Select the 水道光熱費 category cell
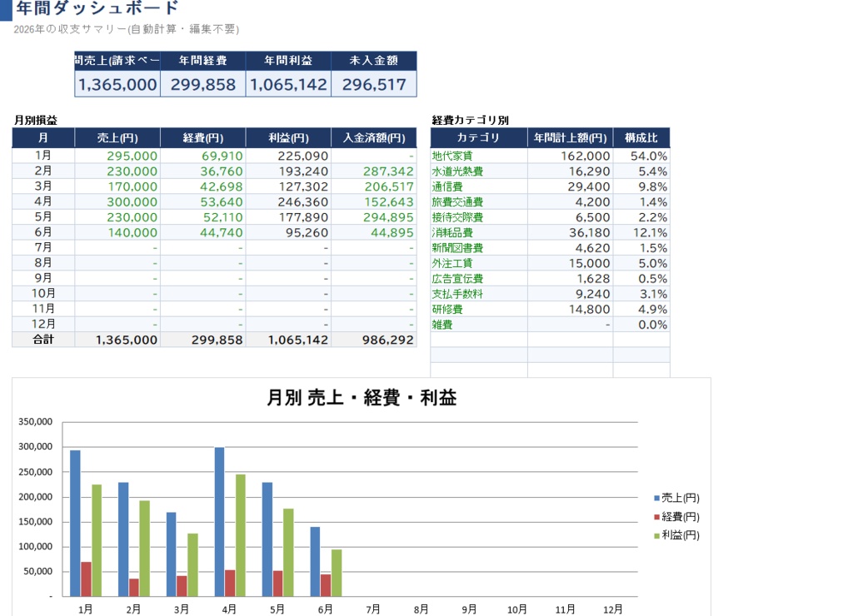Viewport: 853px width, 616px height. coord(479,171)
